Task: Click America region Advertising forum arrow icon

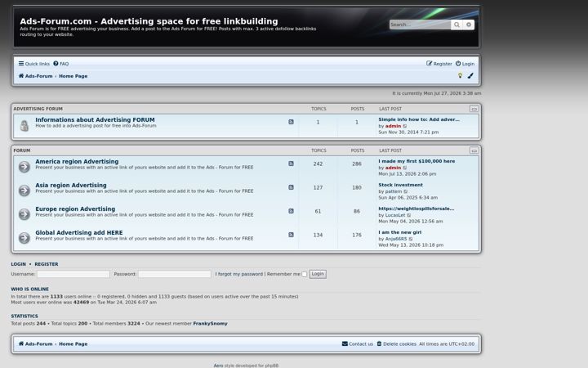Action: click(24, 167)
